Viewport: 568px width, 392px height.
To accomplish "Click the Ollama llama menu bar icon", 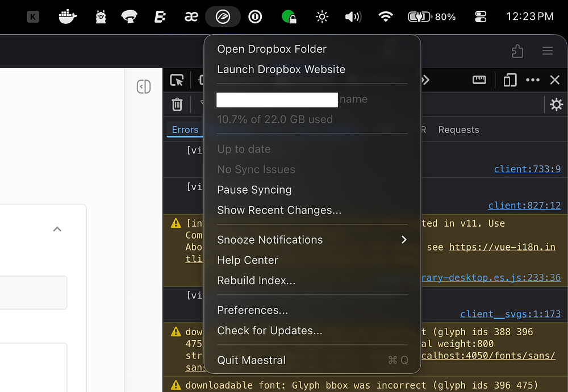I will coord(101,16).
